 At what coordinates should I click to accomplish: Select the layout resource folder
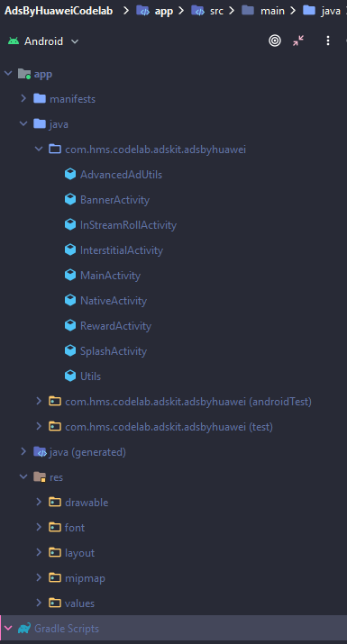point(79,553)
